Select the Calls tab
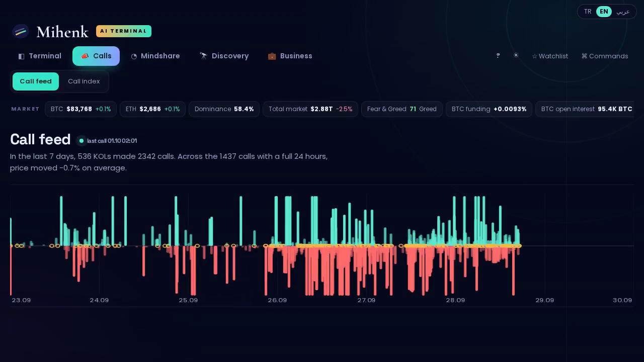Viewport: 644px width, 362px height. tap(96, 56)
